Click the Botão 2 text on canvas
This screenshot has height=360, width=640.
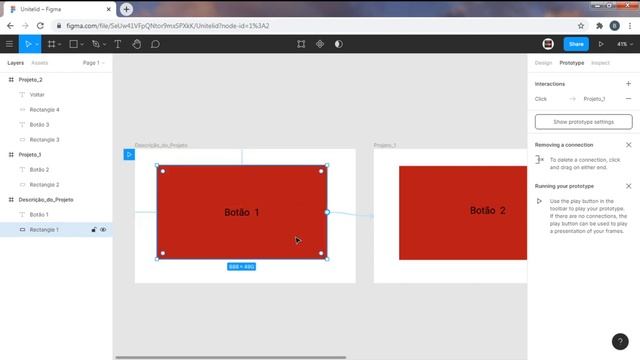point(488,211)
